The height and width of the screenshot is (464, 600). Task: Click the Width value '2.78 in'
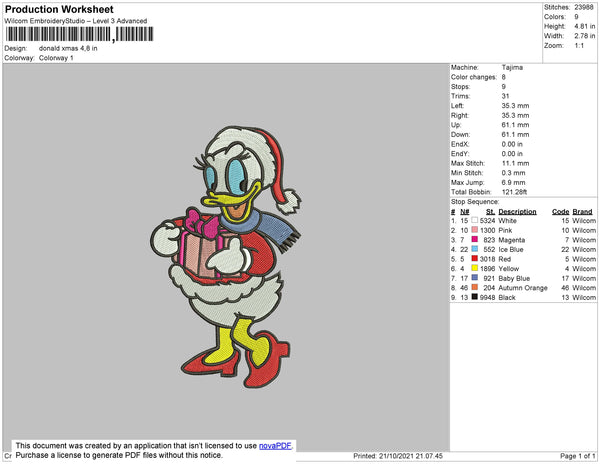click(x=585, y=36)
